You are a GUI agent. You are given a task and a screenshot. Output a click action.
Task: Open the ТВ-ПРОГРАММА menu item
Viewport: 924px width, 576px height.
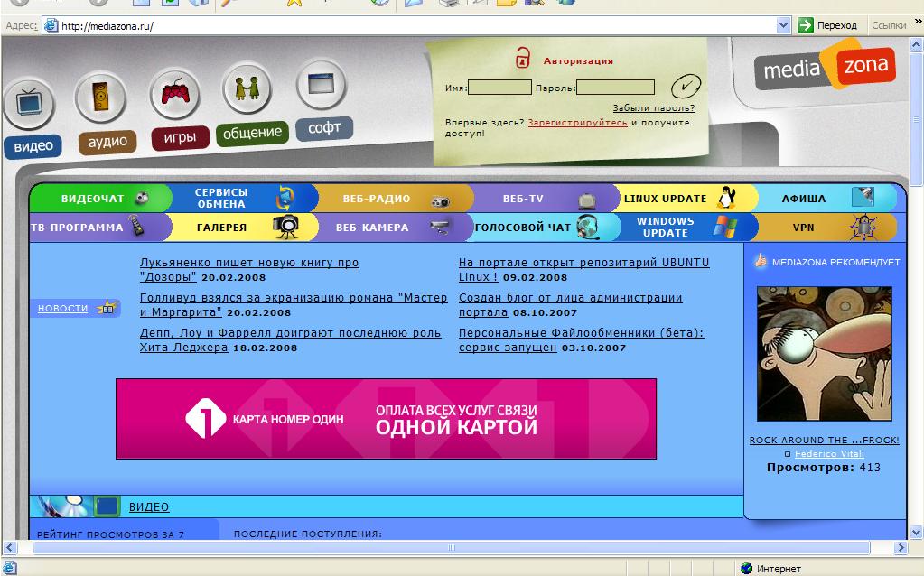coord(77,228)
